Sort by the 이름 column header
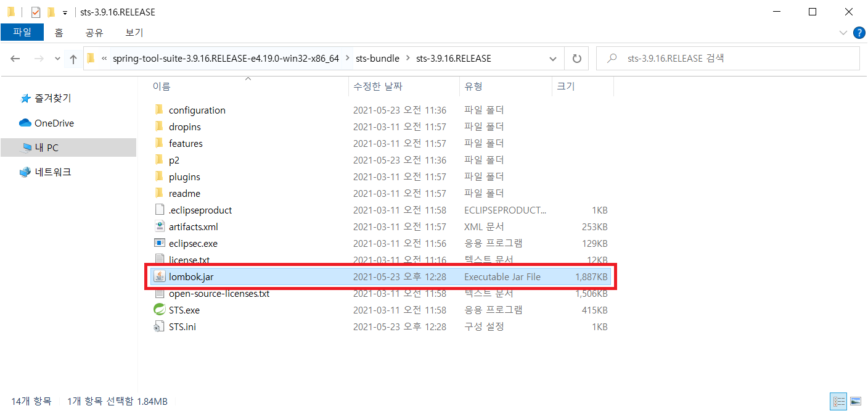 point(162,86)
